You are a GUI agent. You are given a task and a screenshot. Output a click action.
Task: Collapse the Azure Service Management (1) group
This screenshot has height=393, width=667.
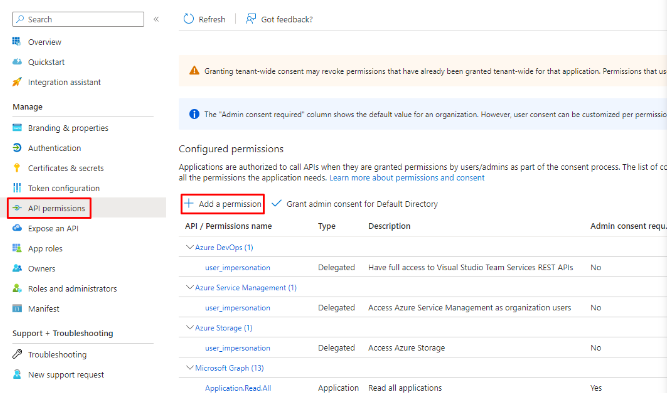[190, 287]
